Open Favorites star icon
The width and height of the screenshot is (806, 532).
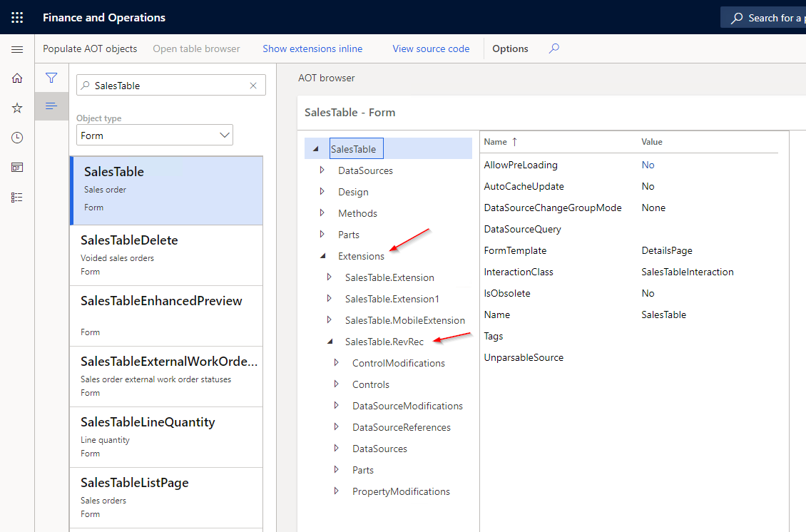coord(17,108)
